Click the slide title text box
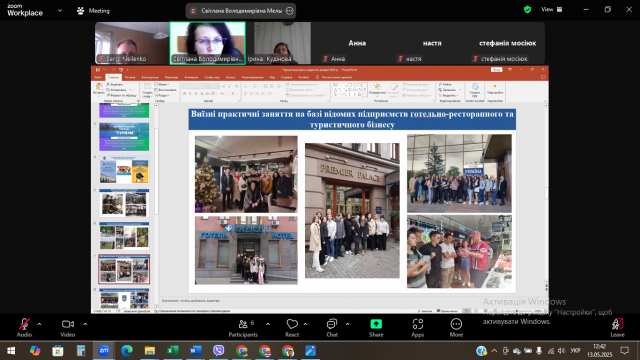Viewport: 640px width, 360px height. point(352,119)
